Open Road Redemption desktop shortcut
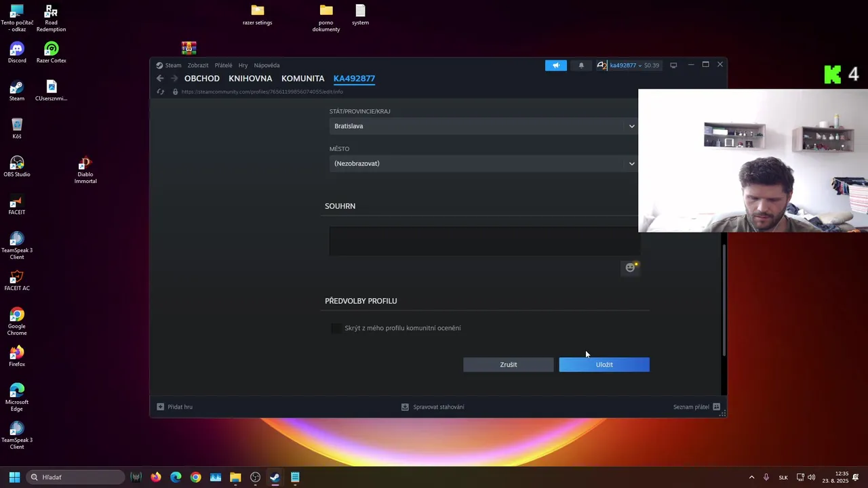Image resolution: width=868 pixels, height=488 pixels. (52, 18)
